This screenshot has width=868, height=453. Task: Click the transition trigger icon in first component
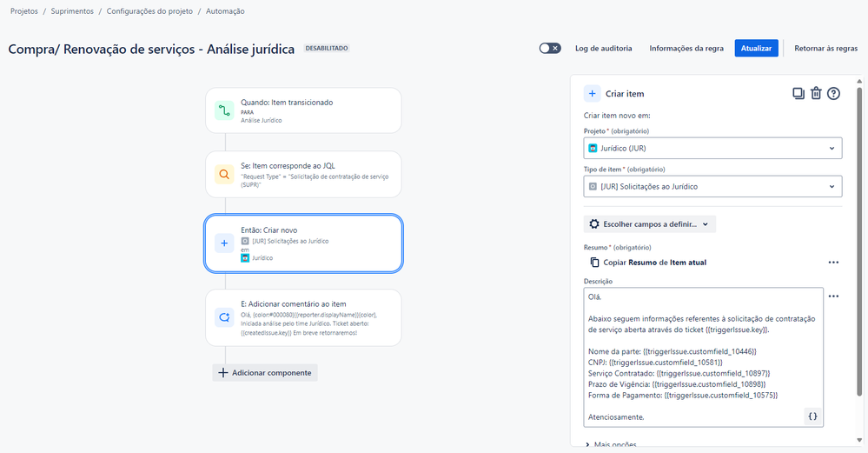[x=224, y=110]
